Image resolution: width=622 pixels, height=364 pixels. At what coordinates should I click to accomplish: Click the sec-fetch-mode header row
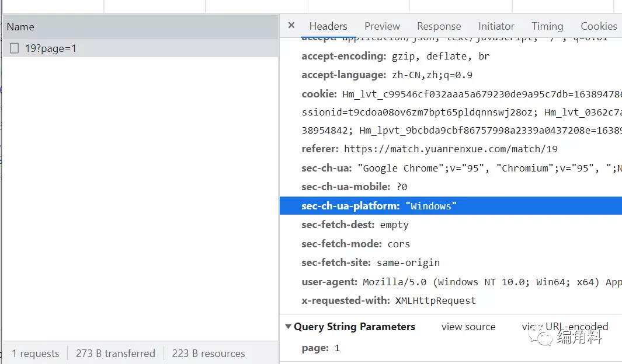tap(356, 244)
